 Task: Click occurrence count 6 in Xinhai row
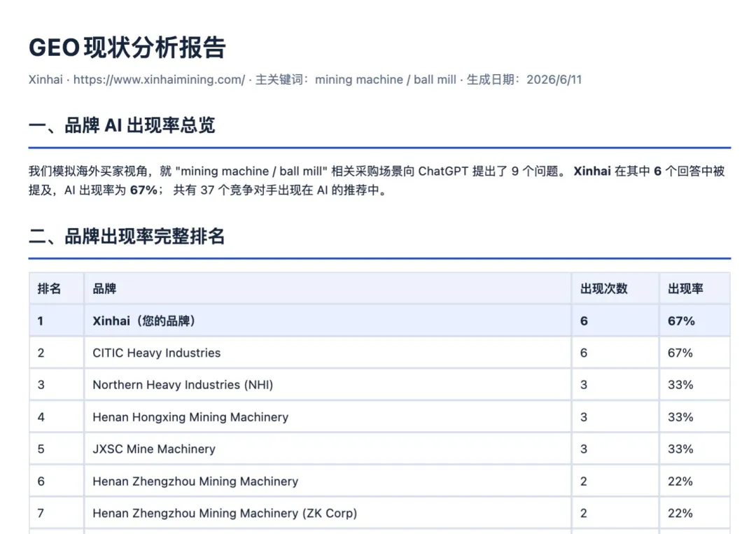[584, 321]
